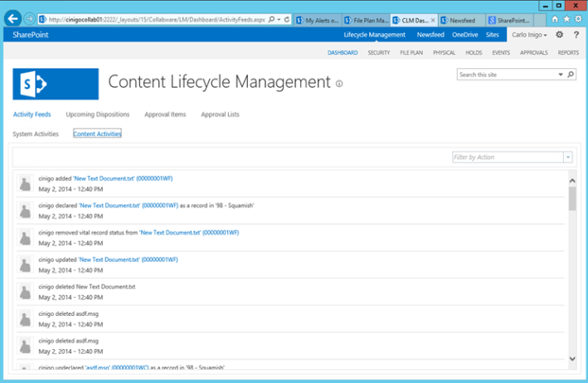Expand the Carlo Inigo user menu

click(529, 35)
